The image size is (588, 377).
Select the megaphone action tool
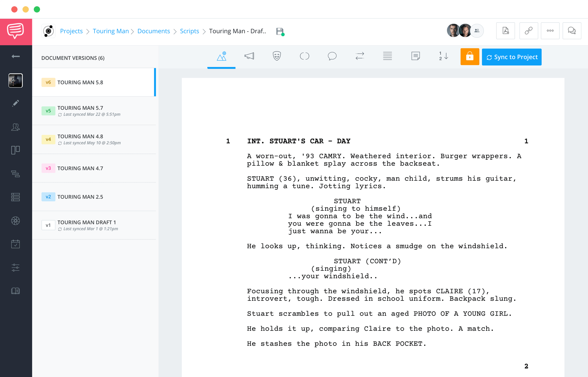tap(249, 56)
